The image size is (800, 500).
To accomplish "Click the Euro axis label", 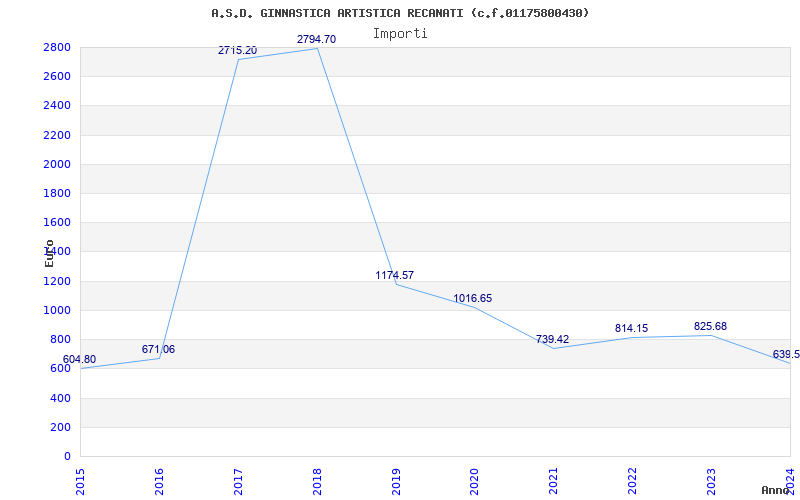I will pyautogui.click(x=49, y=253).
